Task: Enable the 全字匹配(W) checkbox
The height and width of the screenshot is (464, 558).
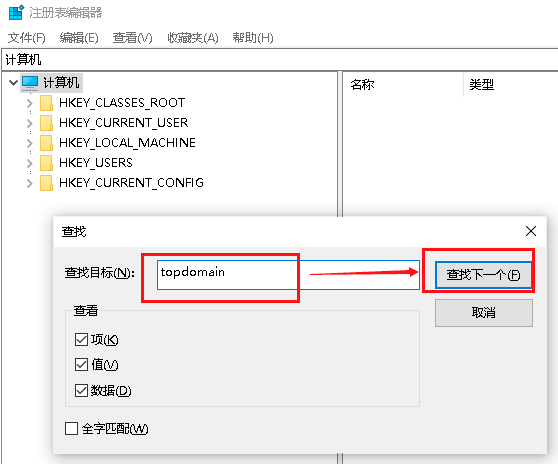Action: click(x=72, y=428)
